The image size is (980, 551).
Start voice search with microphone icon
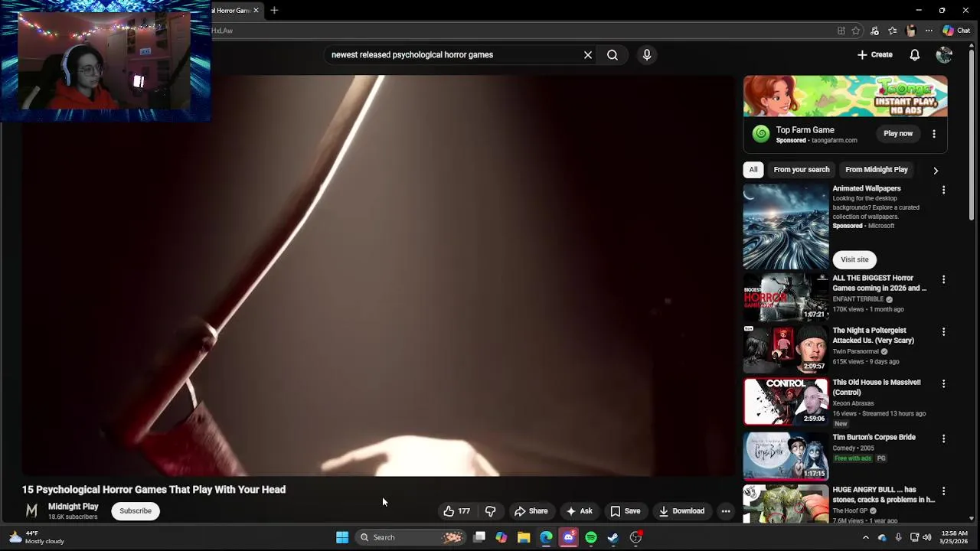coord(647,55)
